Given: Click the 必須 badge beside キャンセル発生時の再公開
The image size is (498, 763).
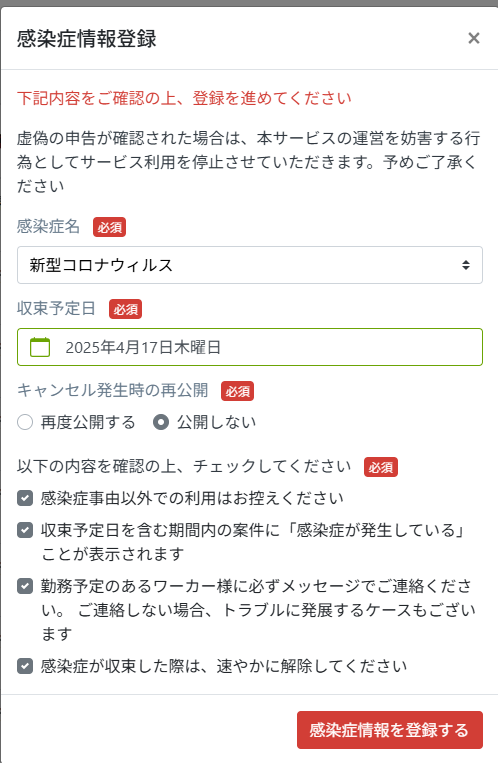Looking at the screenshot, I should click(x=238, y=391).
